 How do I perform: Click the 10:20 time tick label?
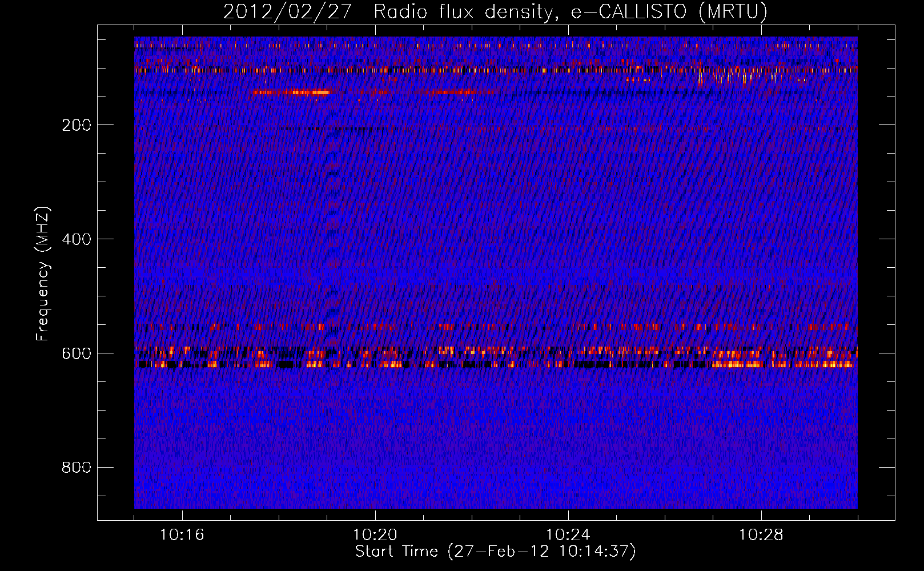tap(375, 535)
